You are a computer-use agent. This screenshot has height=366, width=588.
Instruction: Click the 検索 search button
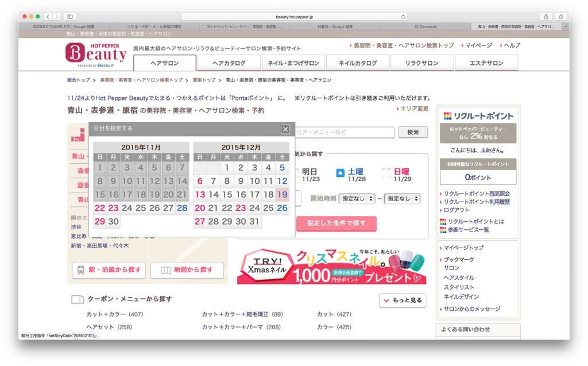click(413, 132)
